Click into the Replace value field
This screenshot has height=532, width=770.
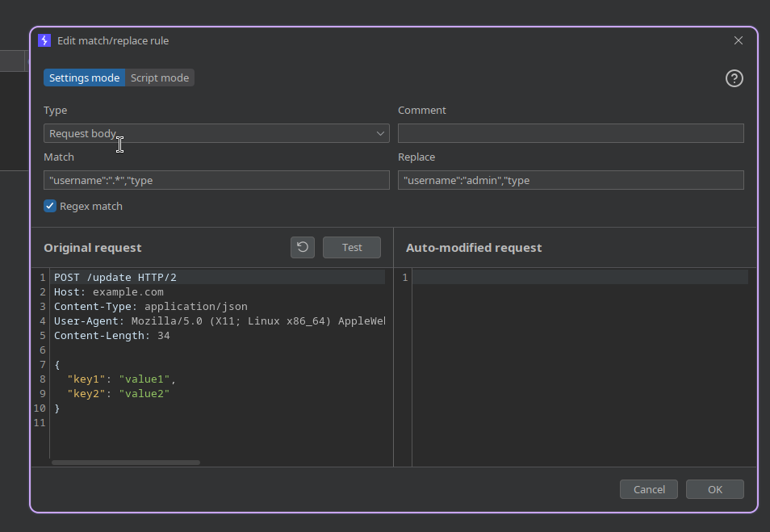[571, 180]
